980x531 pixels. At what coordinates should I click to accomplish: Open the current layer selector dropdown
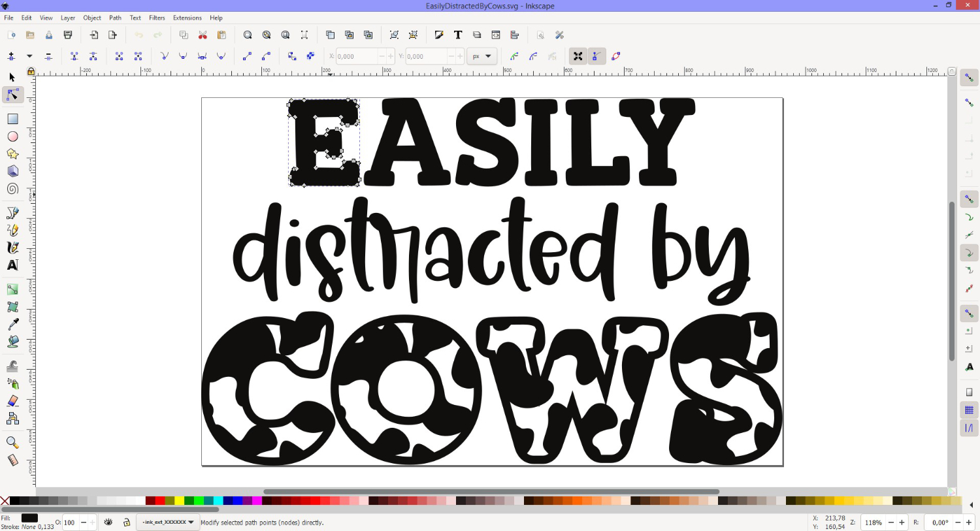pos(168,523)
